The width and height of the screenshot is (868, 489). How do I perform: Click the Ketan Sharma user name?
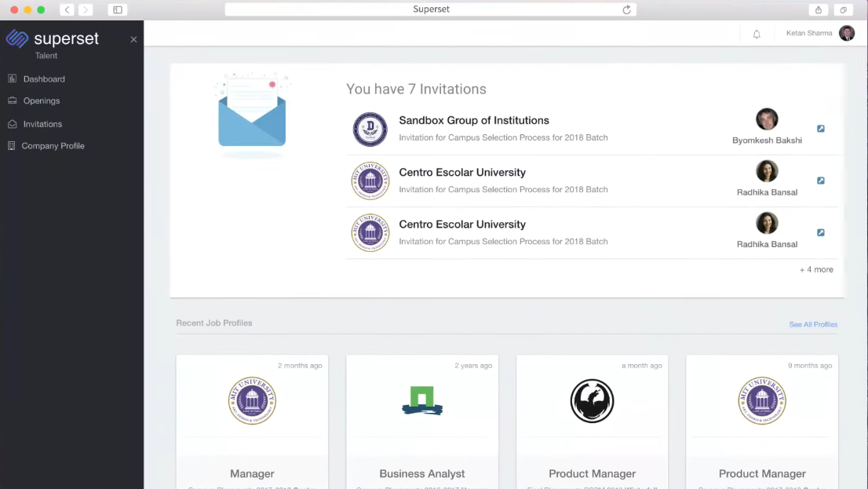point(809,33)
